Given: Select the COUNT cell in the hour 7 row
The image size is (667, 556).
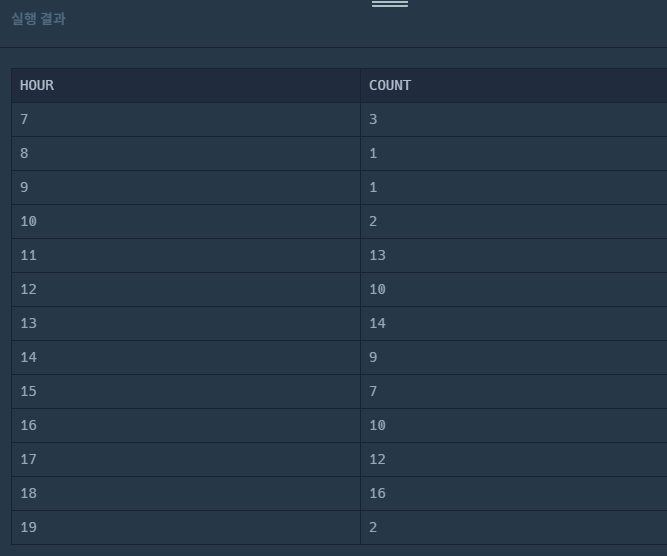Looking at the screenshot, I should tap(514, 120).
